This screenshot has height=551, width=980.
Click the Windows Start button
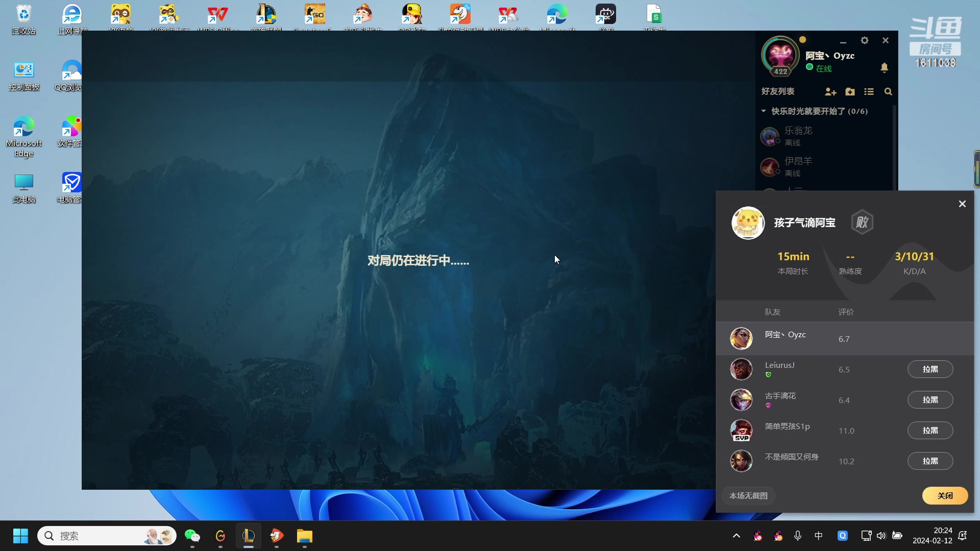click(20, 536)
